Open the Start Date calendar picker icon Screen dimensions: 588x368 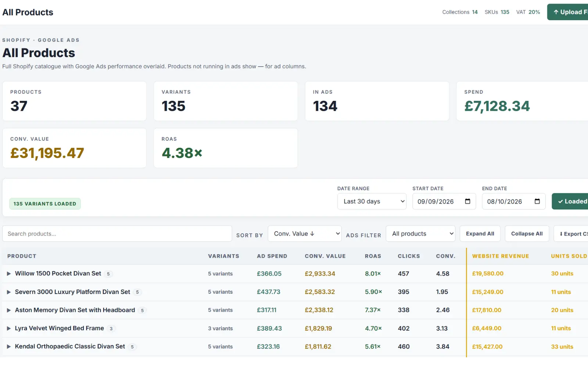tap(467, 201)
